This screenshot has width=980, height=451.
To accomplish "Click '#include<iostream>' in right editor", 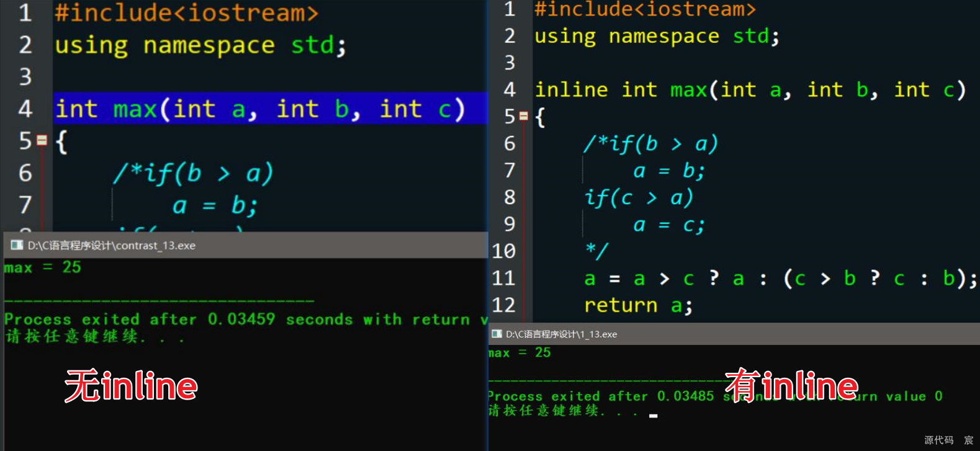I will pos(645,9).
